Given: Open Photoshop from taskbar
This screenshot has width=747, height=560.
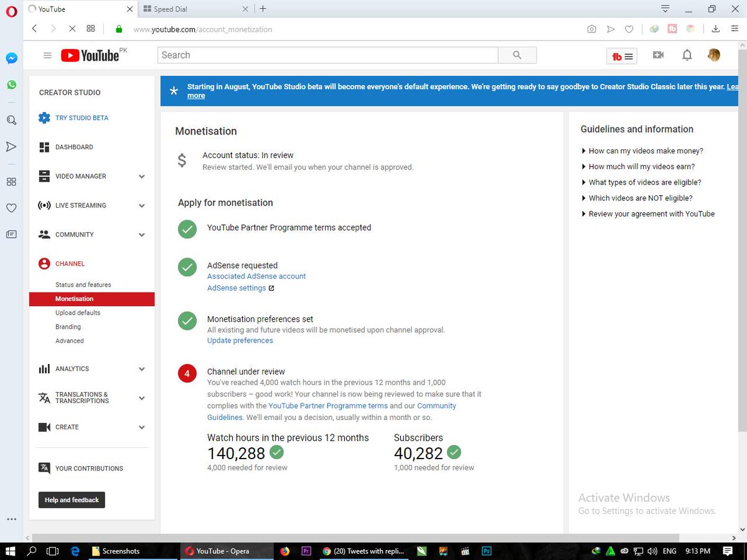Looking at the screenshot, I should pyautogui.click(x=486, y=551).
